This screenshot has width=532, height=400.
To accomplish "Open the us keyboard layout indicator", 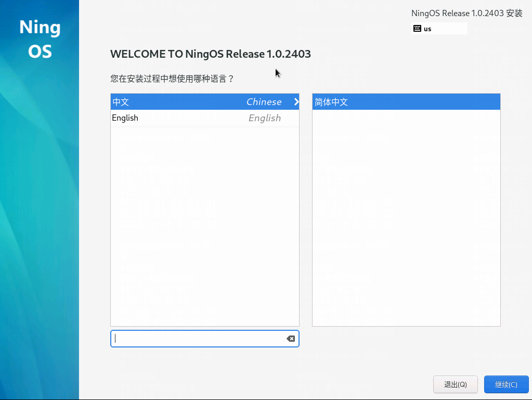I will click(x=439, y=29).
